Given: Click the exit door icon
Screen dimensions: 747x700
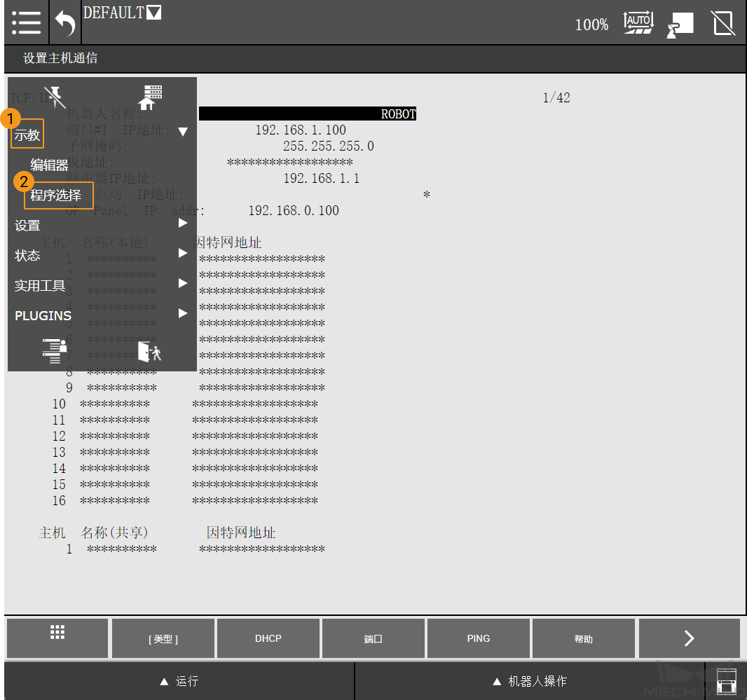Looking at the screenshot, I should pyautogui.click(x=149, y=351).
